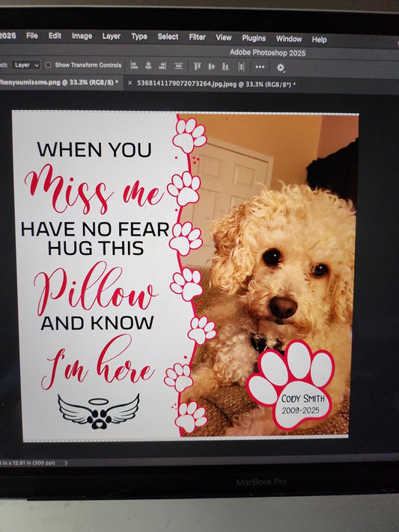
Task: Open the Plugins menu
Action: (254, 38)
